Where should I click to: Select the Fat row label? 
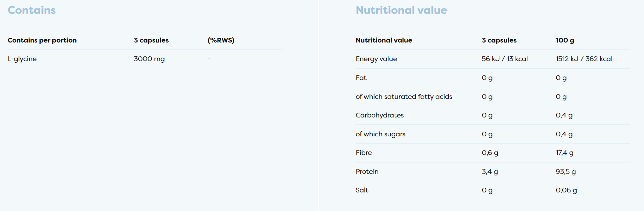tap(361, 78)
